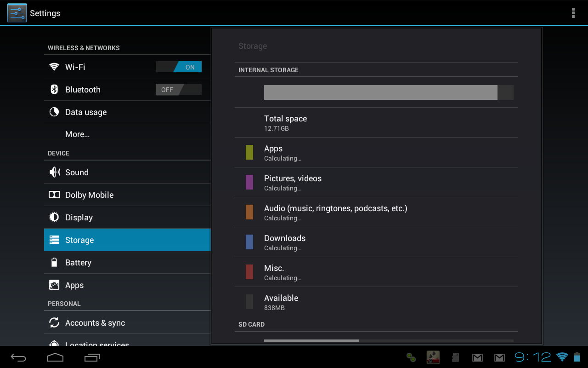The image size is (588, 368).
Task: Tap the Back navigation arrow
Action: coord(18,357)
